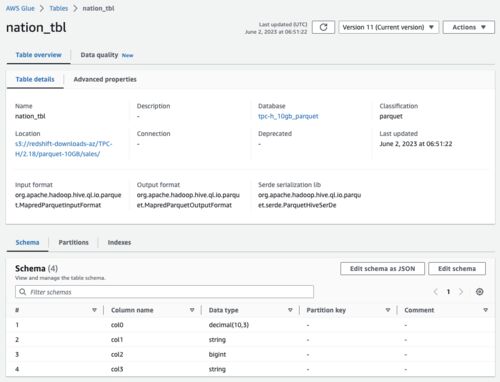Click the Edit schema button
500x382 pixels.
click(457, 269)
